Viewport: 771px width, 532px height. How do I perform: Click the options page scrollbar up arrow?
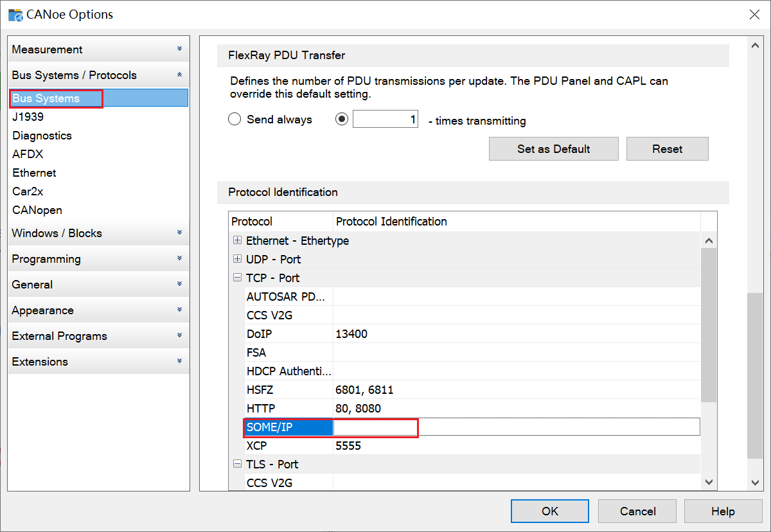pyautogui.click(x=754, y=46)
